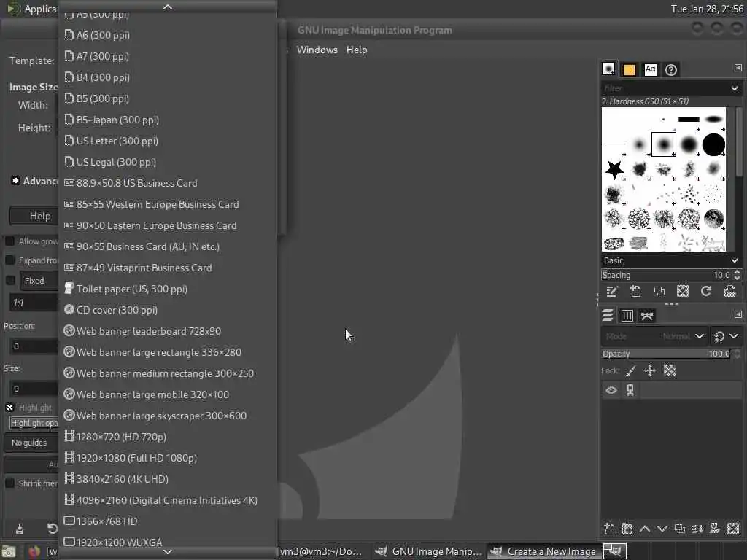Switch to Create a New Image taskbar window

coord(543,551)
